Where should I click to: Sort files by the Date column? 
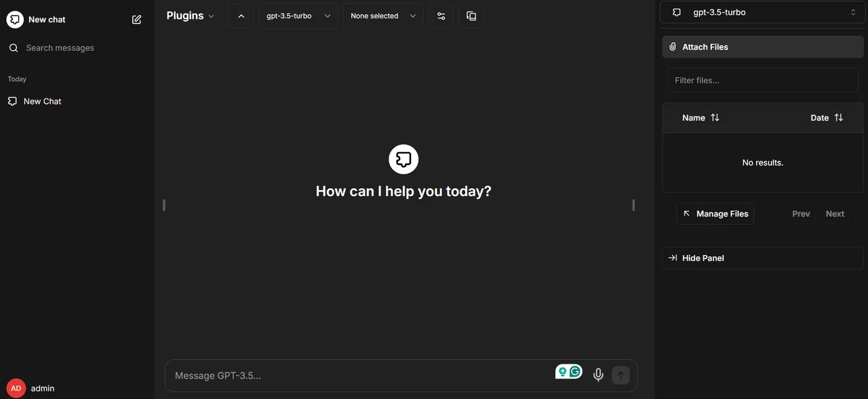point(827,117)
